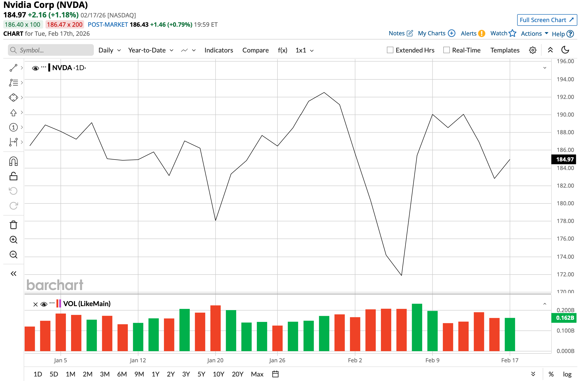Select the trend line drawing tool
The width and height of the screenshot is (588, 386).
(x=13, y=68)
